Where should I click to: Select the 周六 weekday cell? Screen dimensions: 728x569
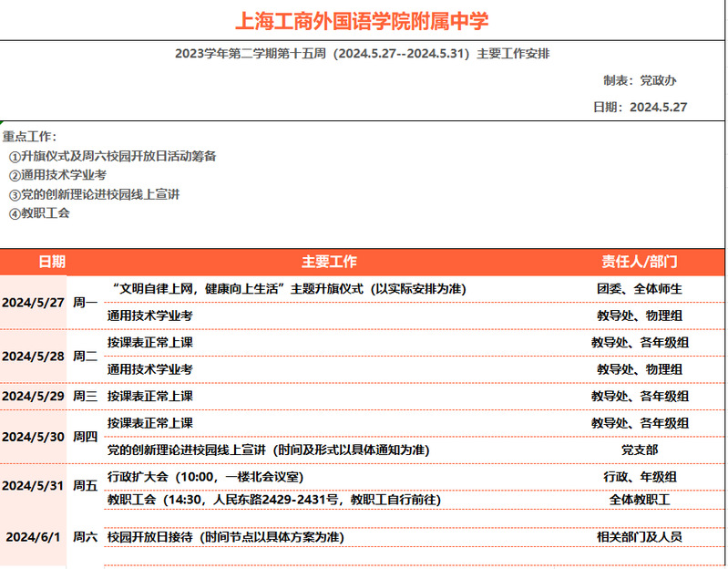tap(85, 537)
